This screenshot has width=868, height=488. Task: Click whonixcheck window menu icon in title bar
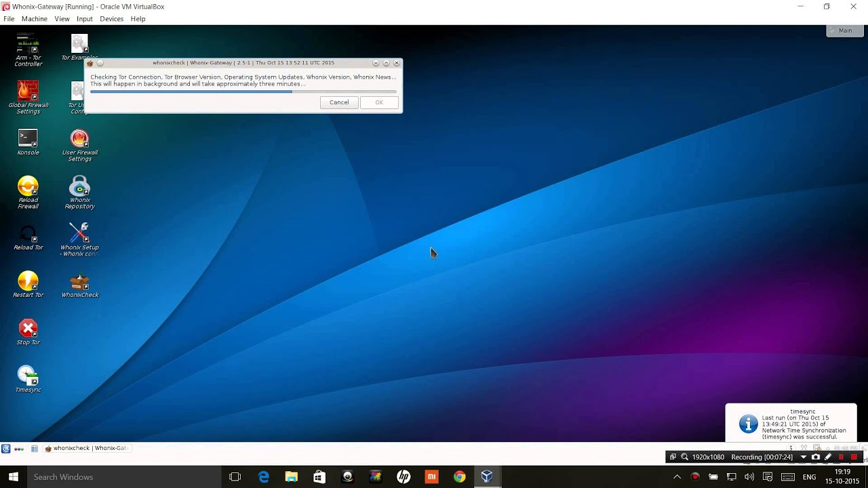[90, 63]
